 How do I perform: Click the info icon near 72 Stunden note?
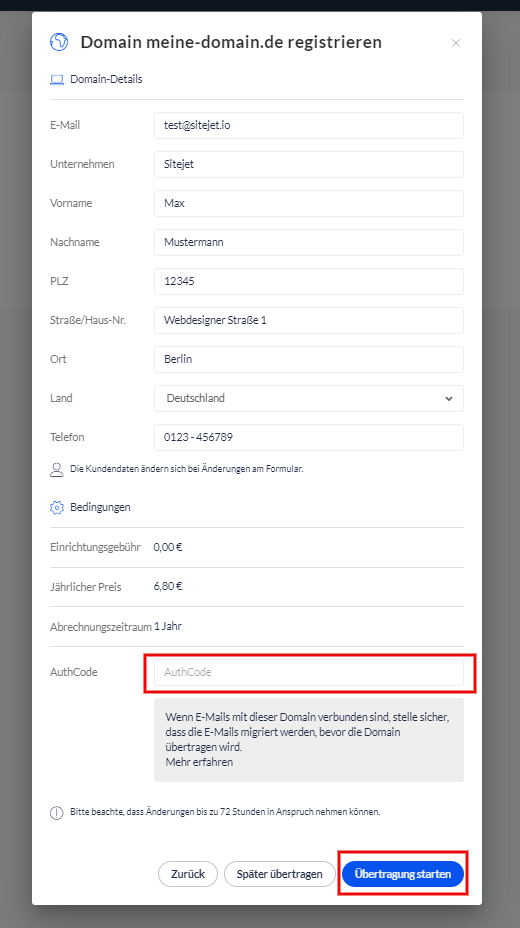pyautogui.click(x=56, y=813)
